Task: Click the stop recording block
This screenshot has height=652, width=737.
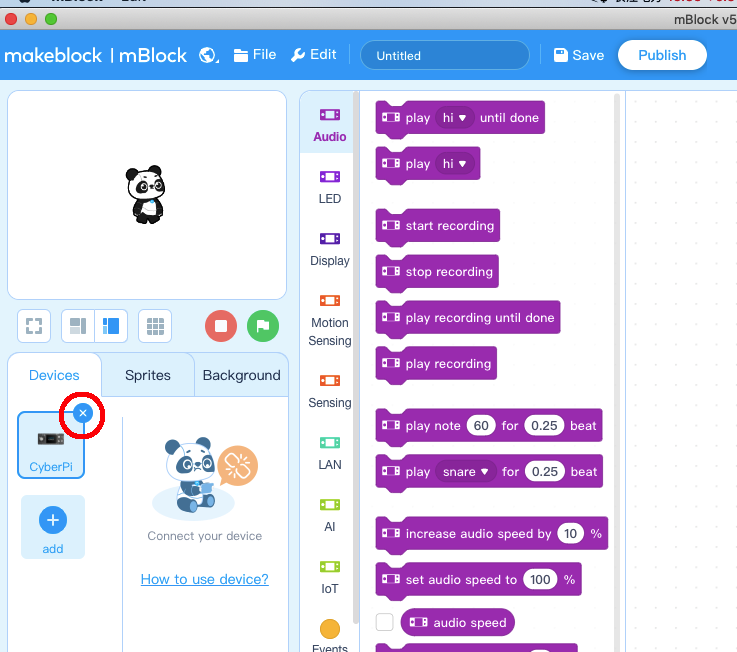Action: click(x=437, y=272)
